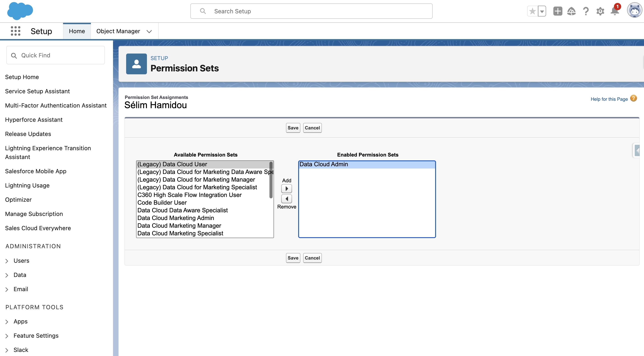
Task: Open the setup gear menu
Action: [x=600, y=11]
